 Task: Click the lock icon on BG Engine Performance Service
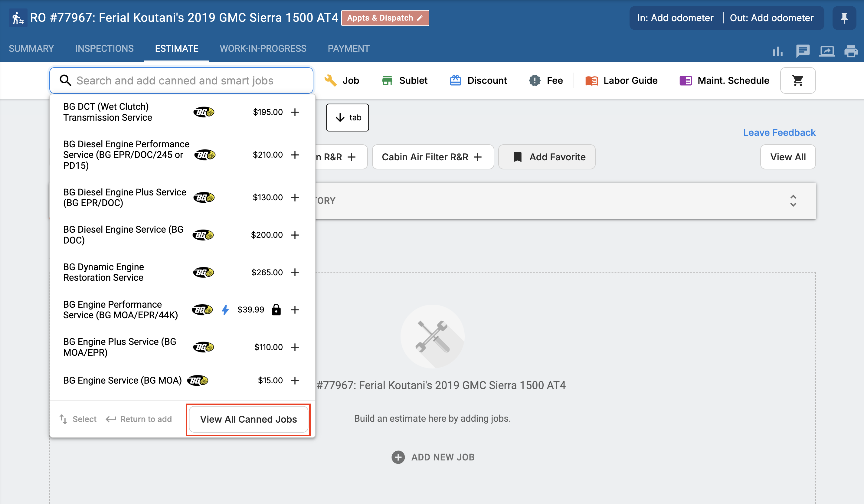pos(276,309)
